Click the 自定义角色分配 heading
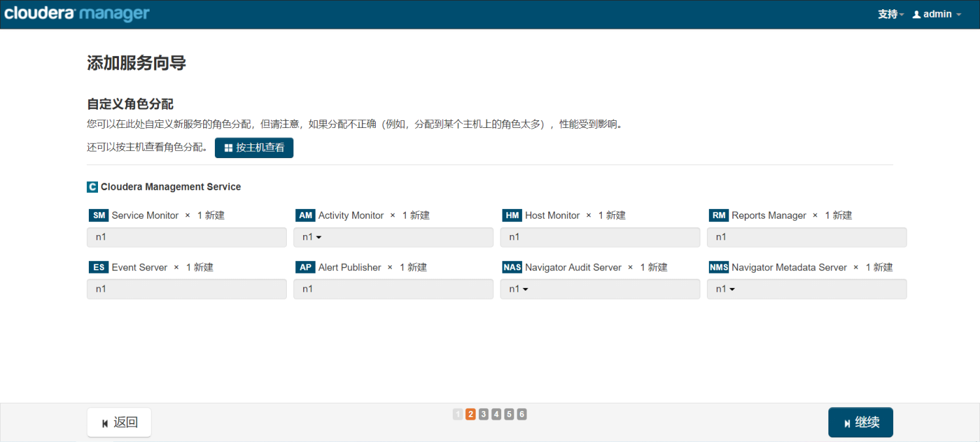Viewport: 980px width, 442px height. (130, 104)
